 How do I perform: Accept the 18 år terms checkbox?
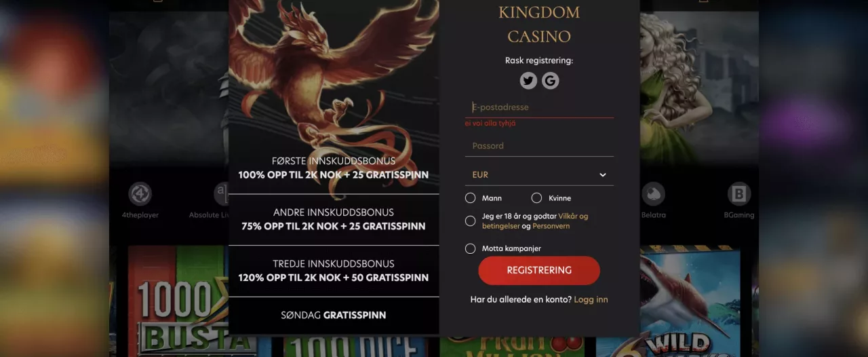(x=471, y=221)
